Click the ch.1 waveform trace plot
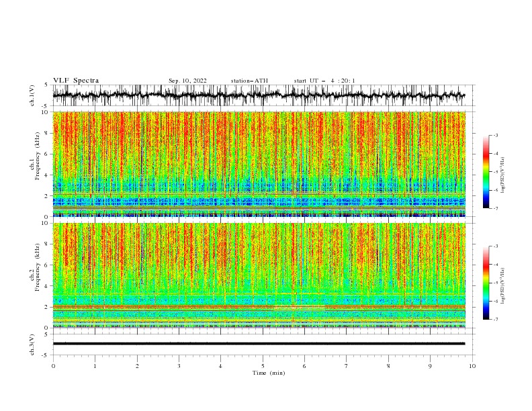 click(x=259, y=95)
